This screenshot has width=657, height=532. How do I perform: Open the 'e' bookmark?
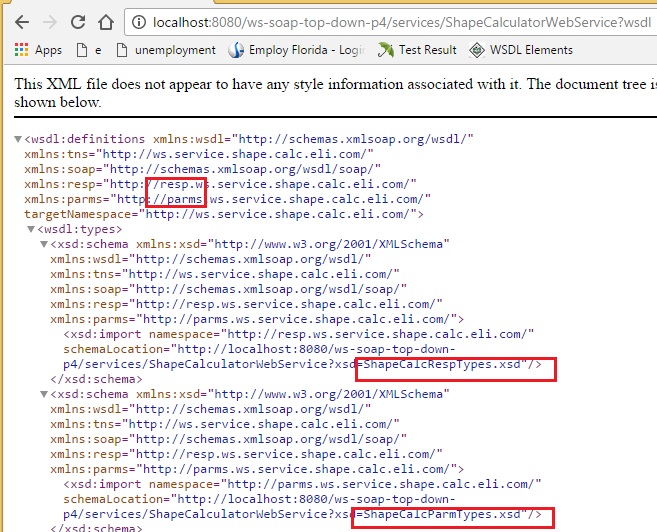(x=89, y=50)
